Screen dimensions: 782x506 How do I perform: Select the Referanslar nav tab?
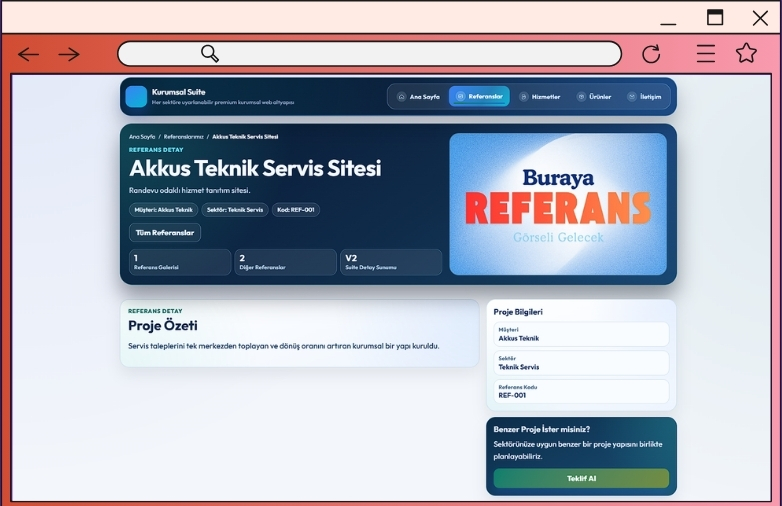click(479, 96)
